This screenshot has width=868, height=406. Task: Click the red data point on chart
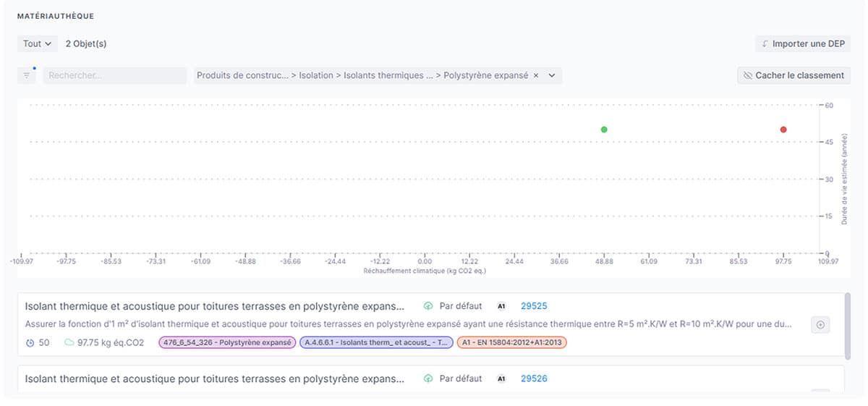tap(783, 130)
